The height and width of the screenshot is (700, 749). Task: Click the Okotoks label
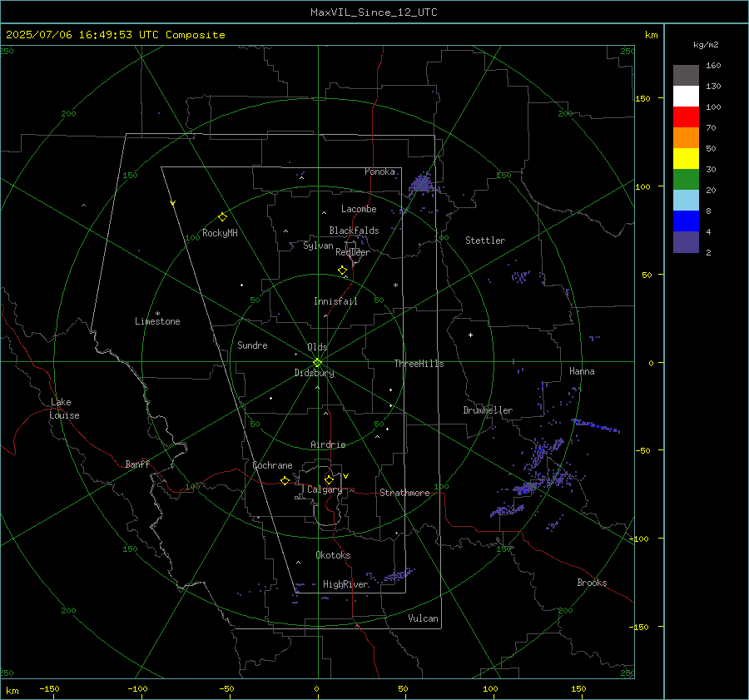333,555
